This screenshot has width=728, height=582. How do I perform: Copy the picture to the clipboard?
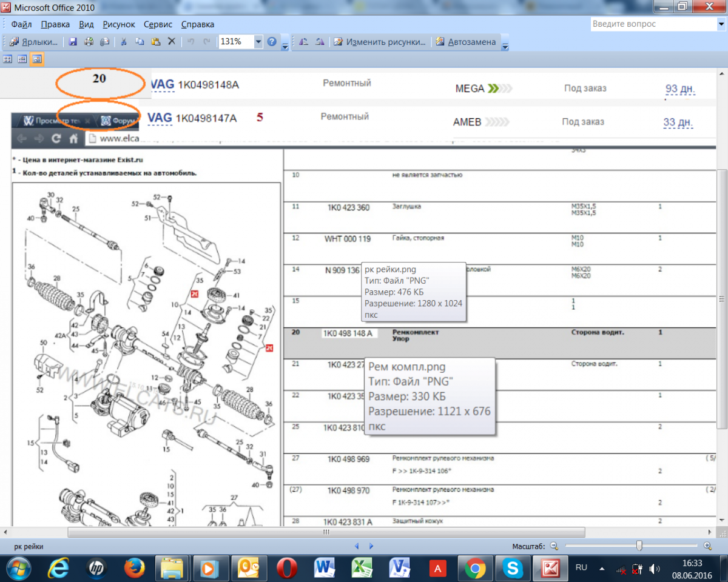click(140, 42)
